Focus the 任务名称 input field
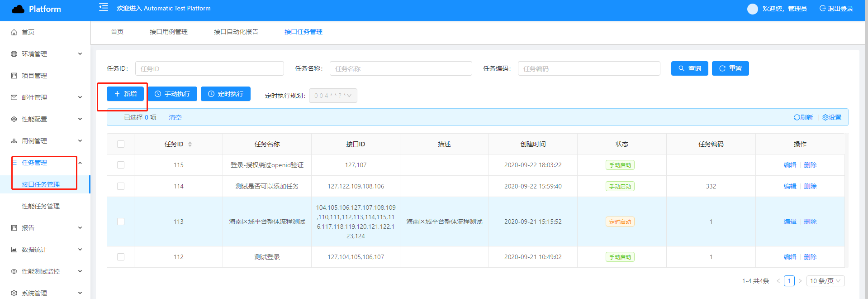This screenshot has height=299, width=868. pos(401,68)
